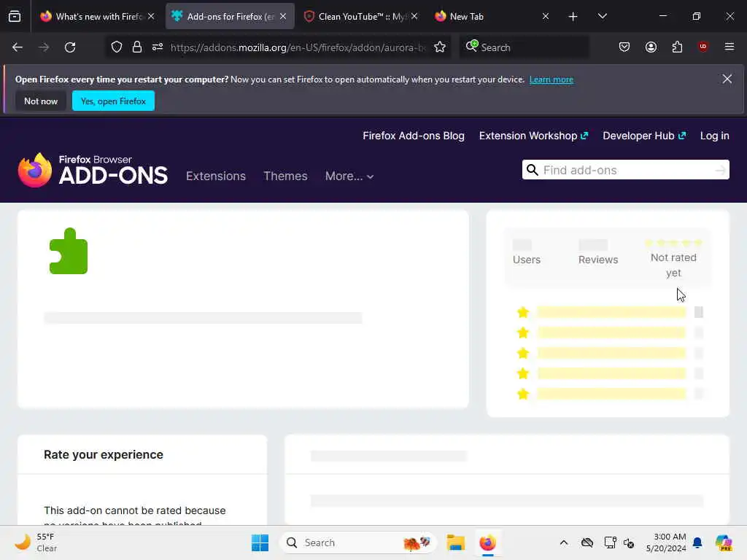
Task: Close the Clean YouTube tab
Action: (414, 16)
